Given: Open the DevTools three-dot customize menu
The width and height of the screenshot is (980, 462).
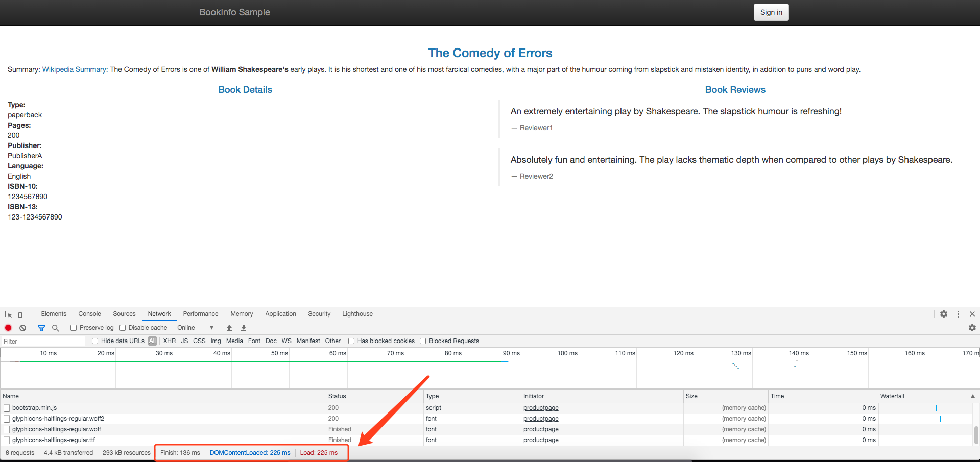Looking at the screenshot, I should tap(958, 314).
